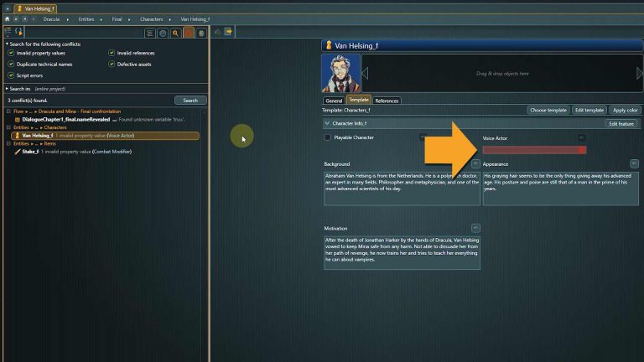Toggle Defective assets checkbox

[112, 64]
